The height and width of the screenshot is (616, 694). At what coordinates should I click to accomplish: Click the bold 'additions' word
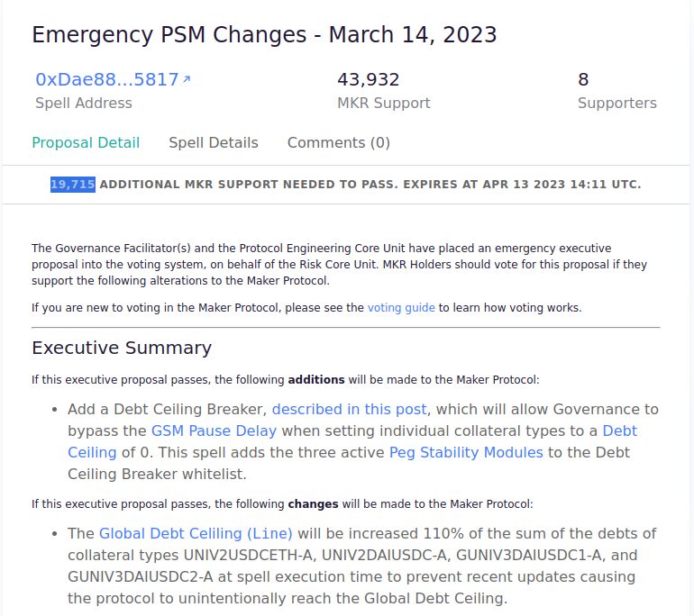pos(316,380)
